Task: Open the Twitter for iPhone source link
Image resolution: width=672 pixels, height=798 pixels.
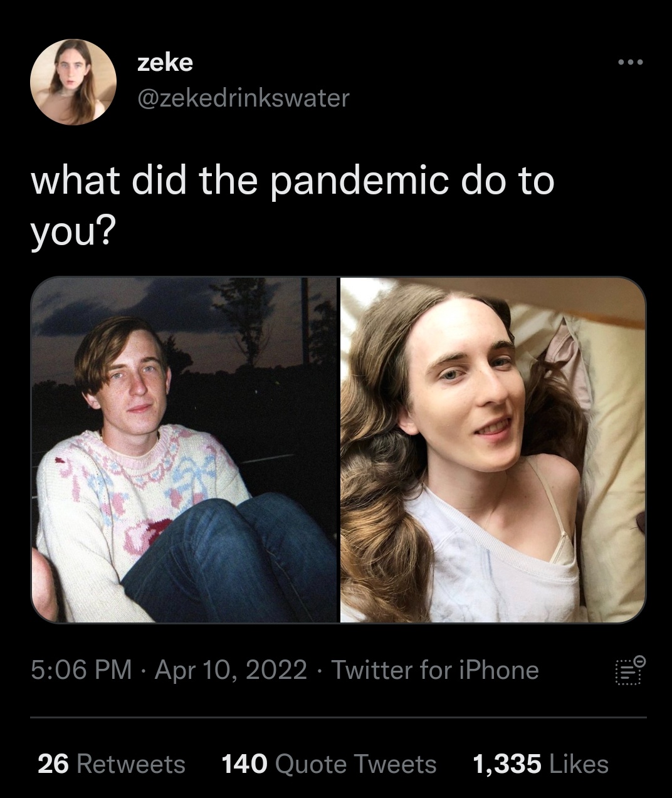Action: pos(435,670)
